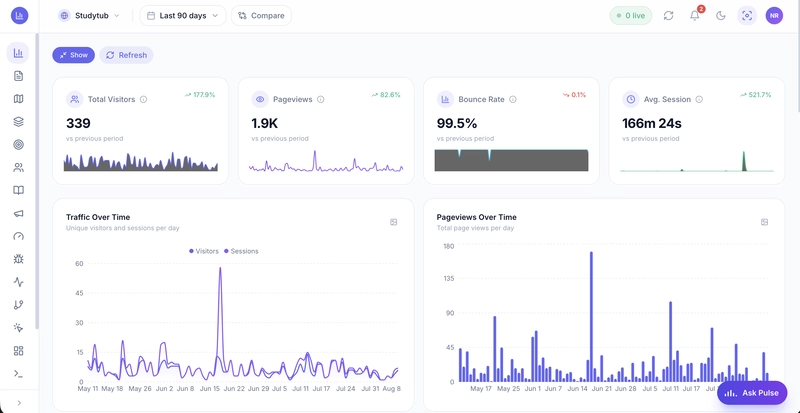Screen dimensions: 800x413
Task: Click the 0 live indicator
Action: point(631,16)
